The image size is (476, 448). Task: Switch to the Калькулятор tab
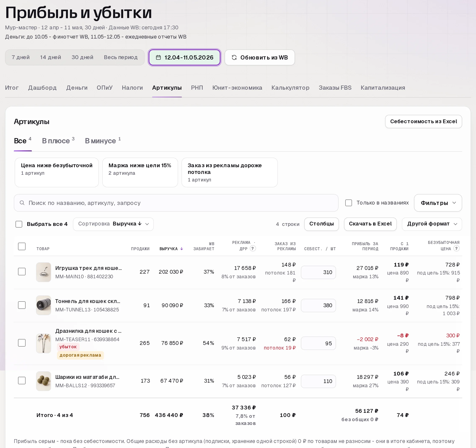click(290, 88)
